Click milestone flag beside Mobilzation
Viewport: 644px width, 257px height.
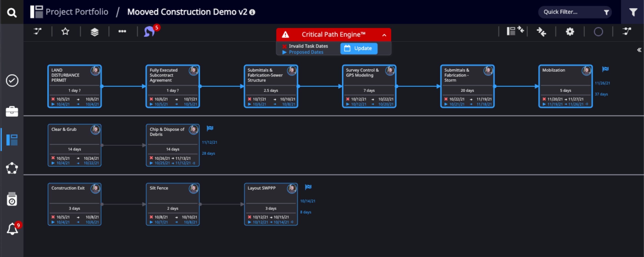605,69
